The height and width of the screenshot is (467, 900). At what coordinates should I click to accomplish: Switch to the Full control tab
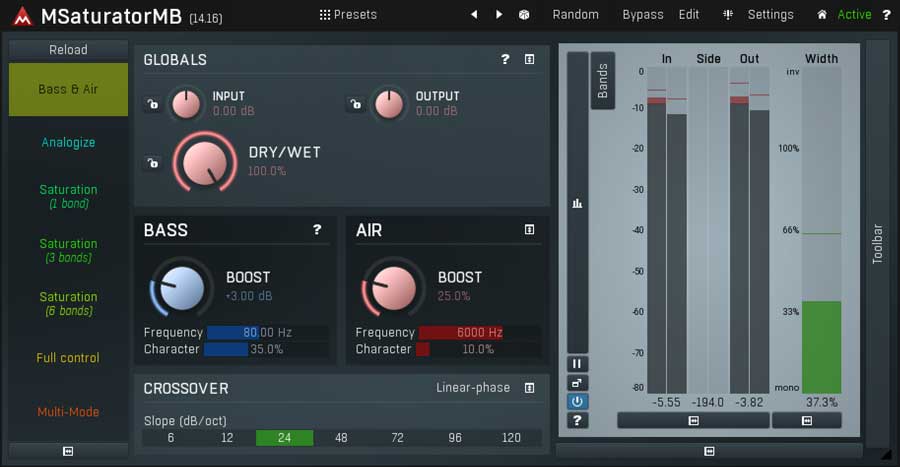click(68, 357)
